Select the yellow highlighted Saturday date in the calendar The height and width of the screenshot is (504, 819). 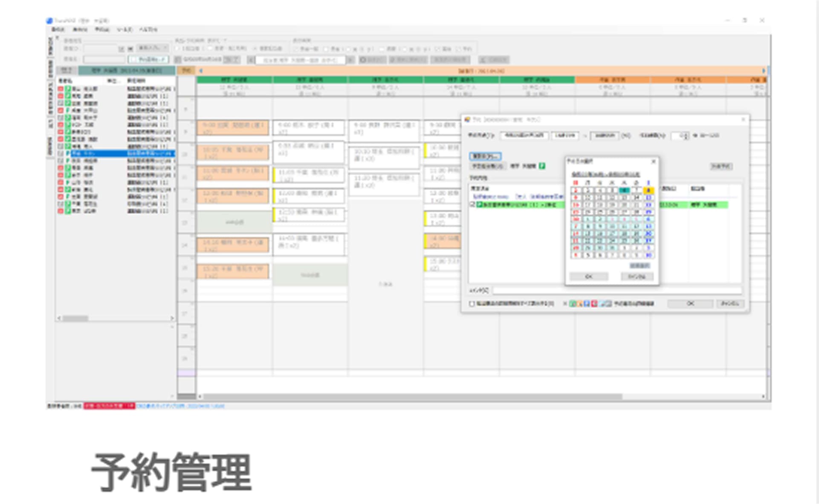(x=648, y=190)
